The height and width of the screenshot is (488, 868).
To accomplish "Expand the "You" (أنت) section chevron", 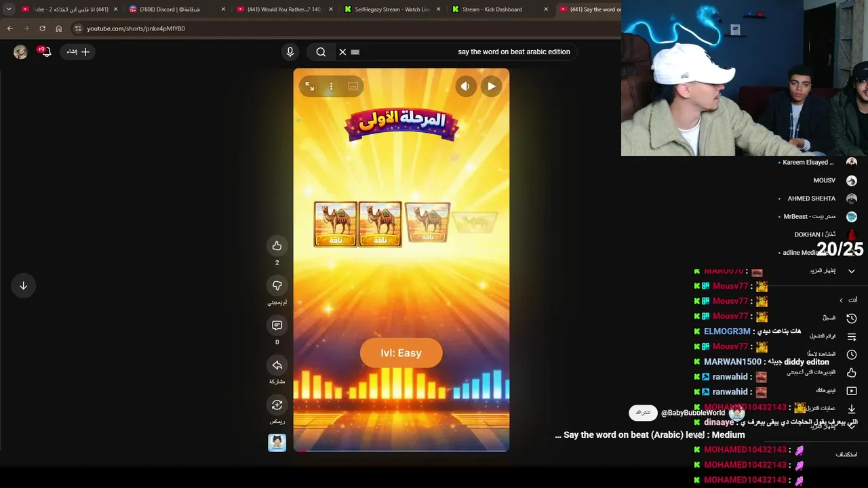I will (x=841, y=300).
